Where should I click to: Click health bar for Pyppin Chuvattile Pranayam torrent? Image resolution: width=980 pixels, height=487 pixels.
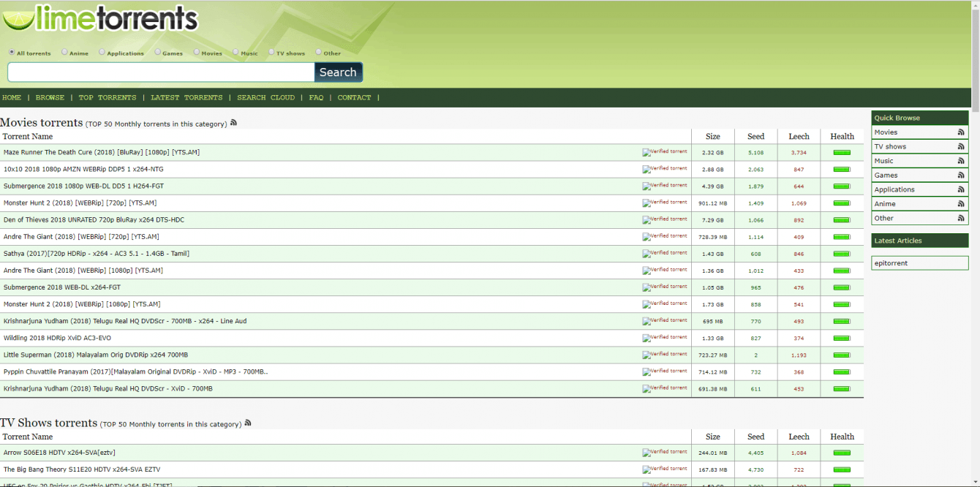point(842,372)
